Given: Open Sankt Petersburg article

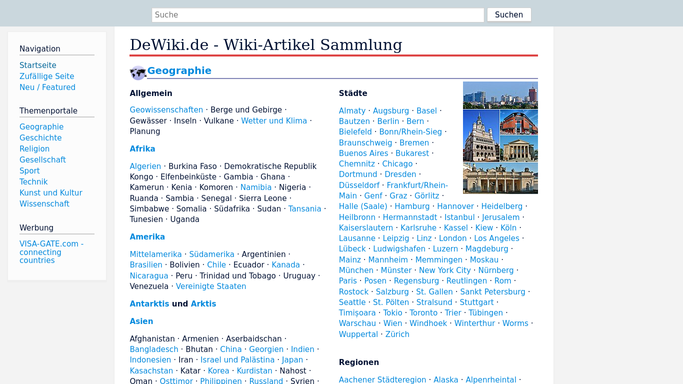Looking at the screenshot, I should 493,292.
